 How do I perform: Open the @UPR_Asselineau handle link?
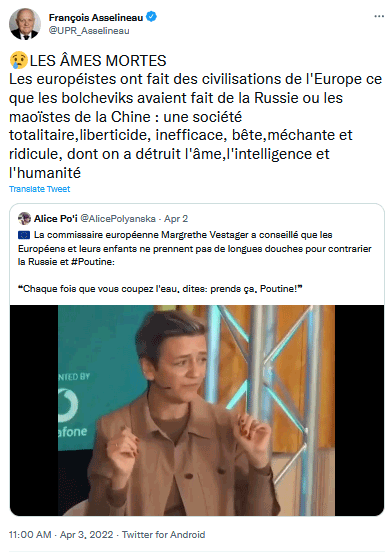click(x=89, y=31)
